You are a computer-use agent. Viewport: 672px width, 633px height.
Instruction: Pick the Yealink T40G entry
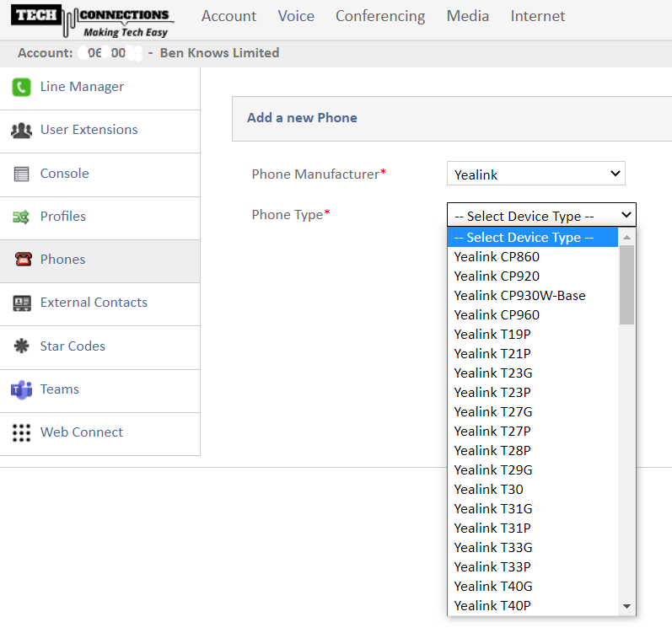coord(532,587)
